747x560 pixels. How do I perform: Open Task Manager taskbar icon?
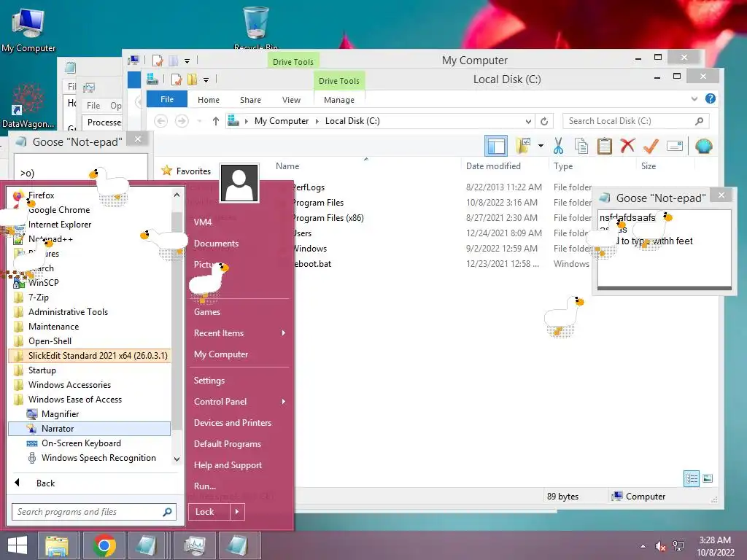click(x=195, y=545)
